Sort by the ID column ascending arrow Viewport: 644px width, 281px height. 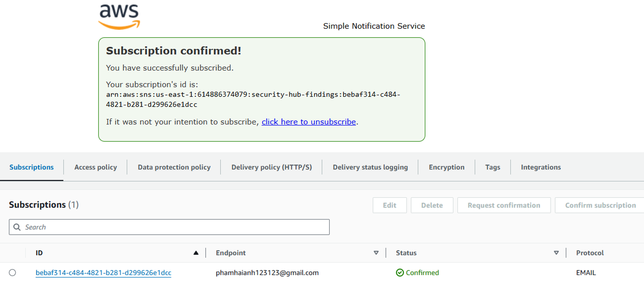(196, 253)
